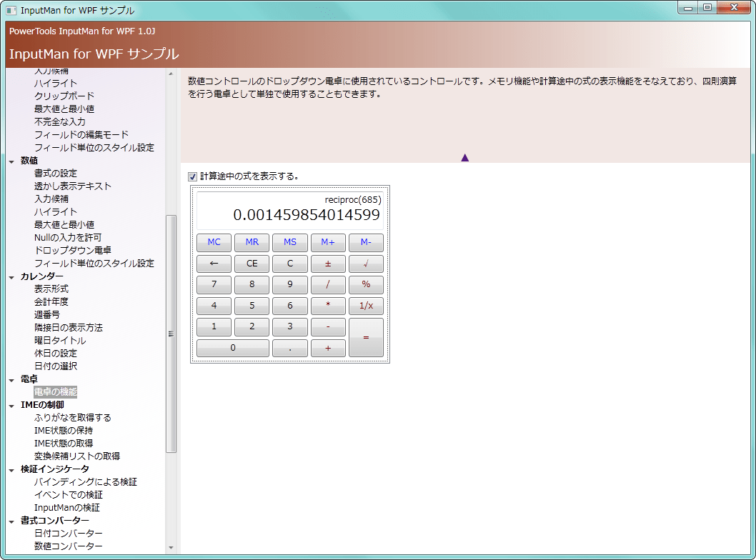This screenshot has height=560, width=756.
Task: Click the calculator result display field
Action: pyautogui.click(x=289, y=209)
